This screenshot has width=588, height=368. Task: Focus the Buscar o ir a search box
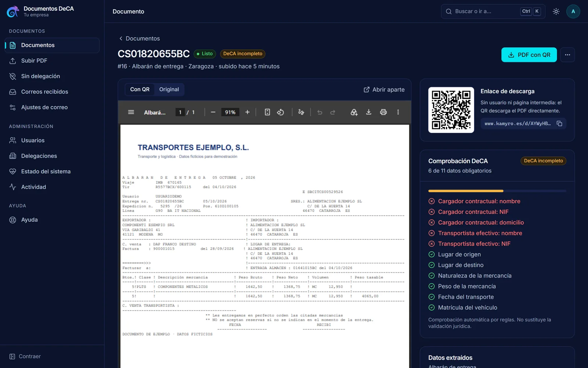coord(493,11)
